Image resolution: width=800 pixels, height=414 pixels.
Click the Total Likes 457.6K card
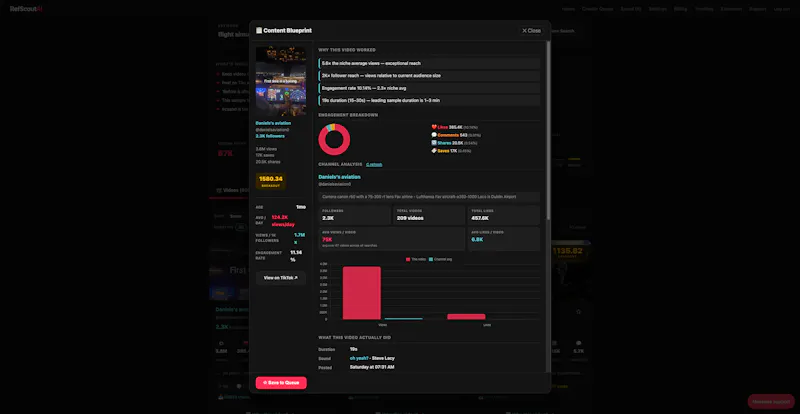504,215
